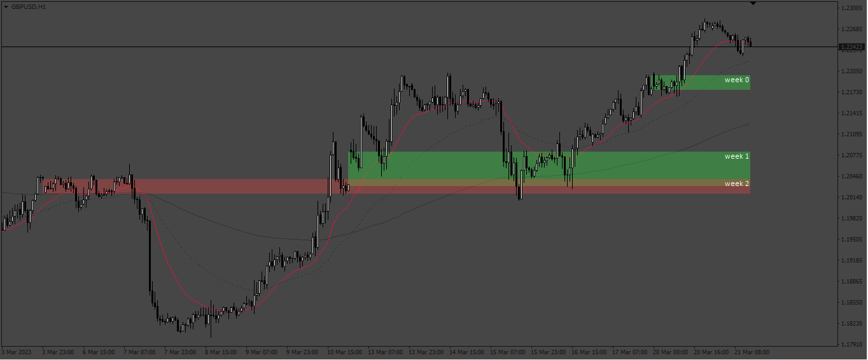Click the current price label 1.22423
This screenshot has height=360, width=868.
coord(851,47)
